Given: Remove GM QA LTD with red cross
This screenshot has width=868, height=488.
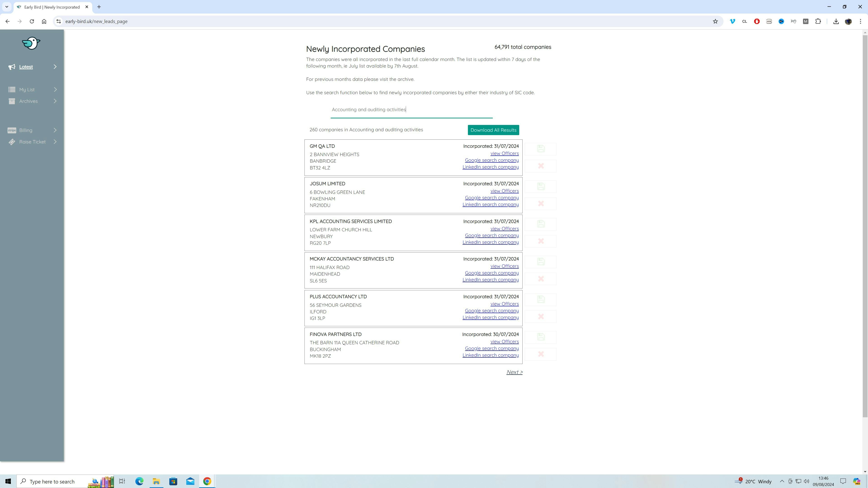Looking at the screenshot, I should tap(540, 166).
